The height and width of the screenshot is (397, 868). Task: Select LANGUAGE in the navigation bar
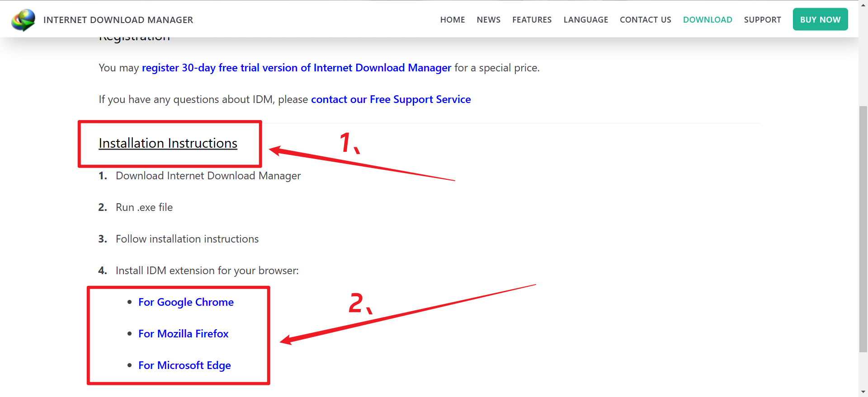[x=585, y=20]
